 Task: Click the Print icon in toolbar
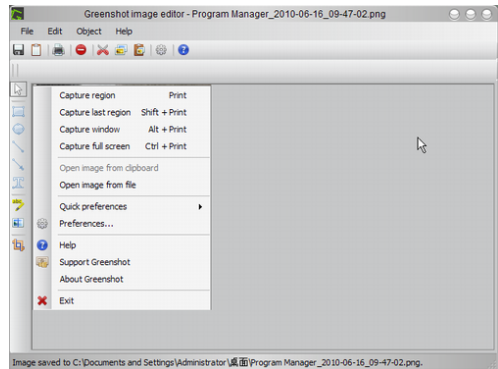[x=58, y=50]
